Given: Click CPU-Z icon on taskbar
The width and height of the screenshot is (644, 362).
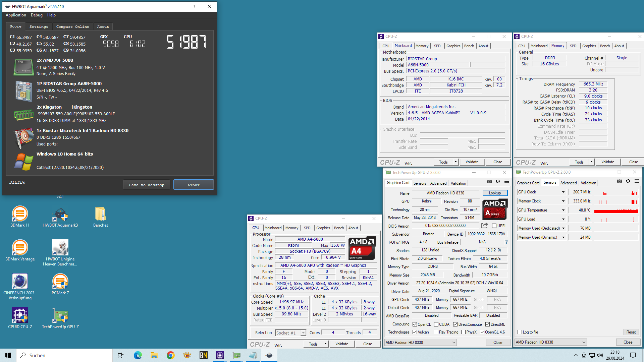Looking at the screenshot, I should click(x=220, y=355).
